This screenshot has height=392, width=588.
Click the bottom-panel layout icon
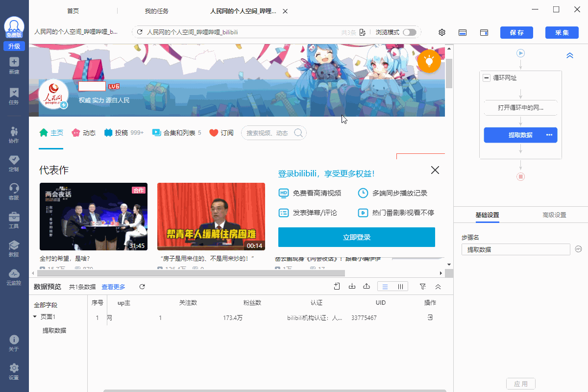[x=462, y=32]
